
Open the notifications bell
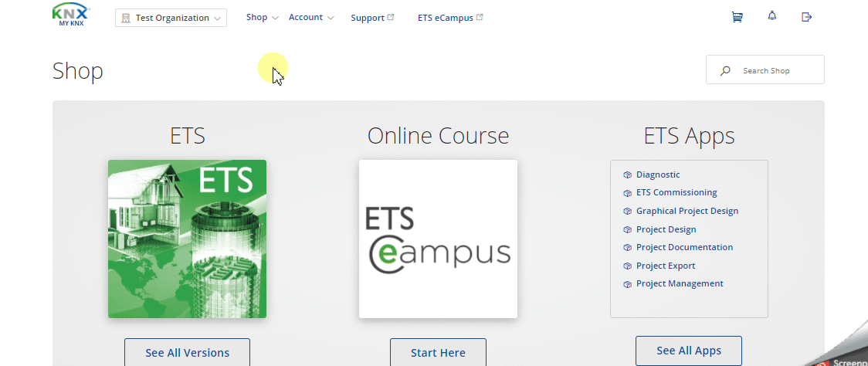[x=772, y=16]
